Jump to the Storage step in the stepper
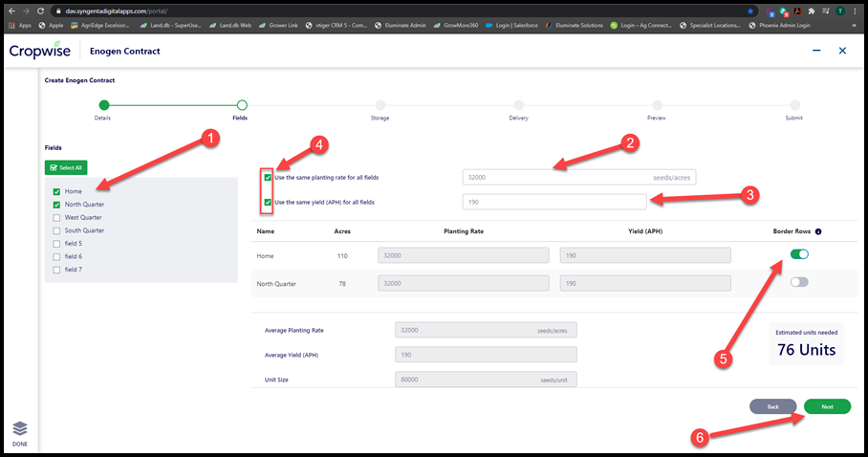This screenshot has height=457, width=868. [x=380, y=105]
